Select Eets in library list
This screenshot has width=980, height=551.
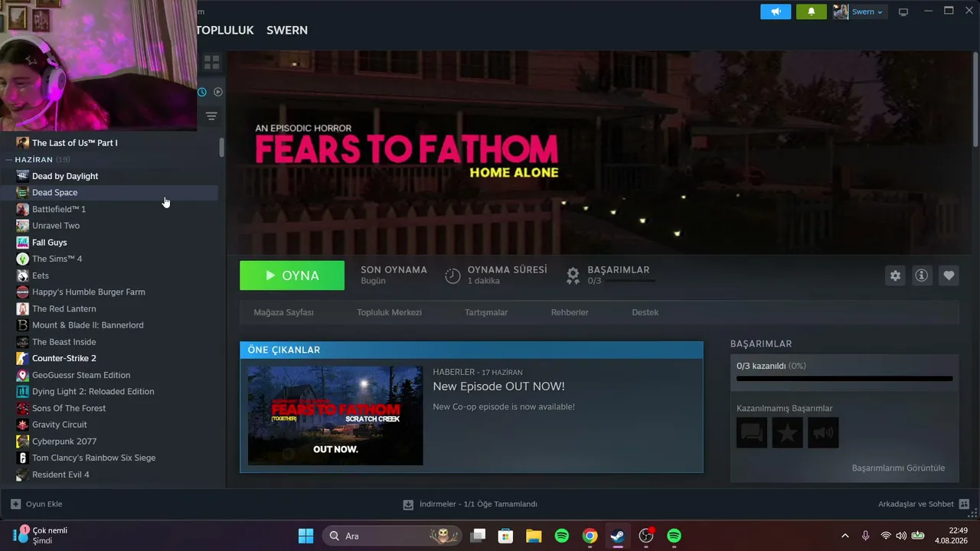pyautogui.click(x=41, y=275)
